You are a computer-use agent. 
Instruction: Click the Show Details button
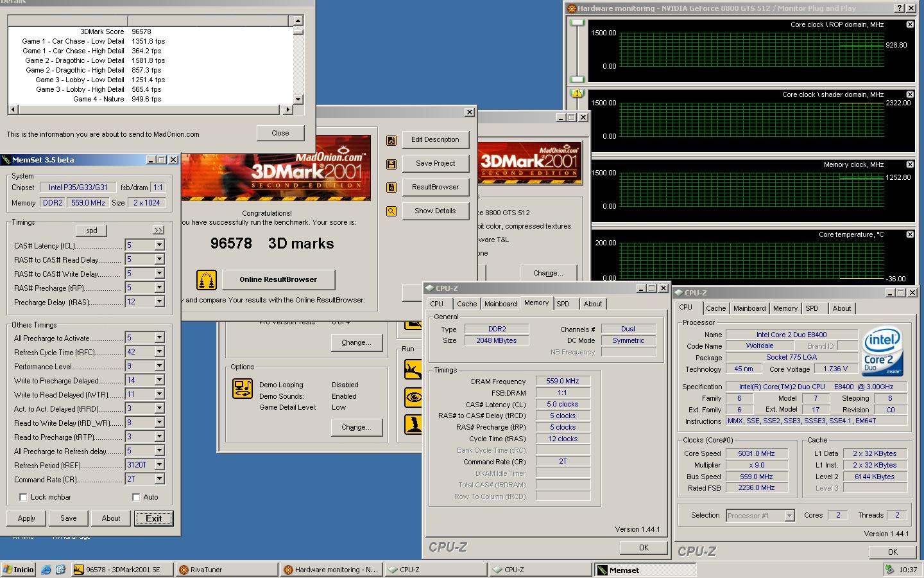435,211
